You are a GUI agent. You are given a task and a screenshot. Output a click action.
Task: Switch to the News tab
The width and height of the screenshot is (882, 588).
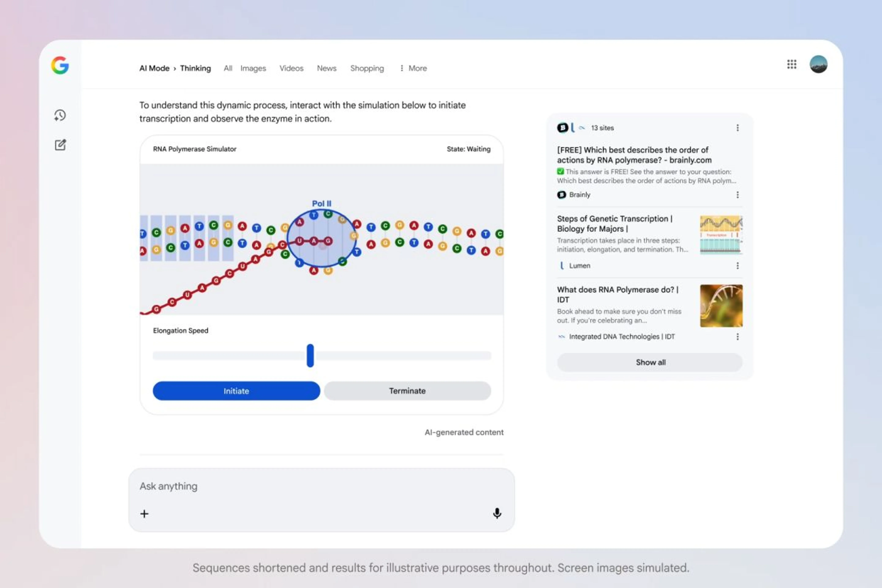coord(326,68)
